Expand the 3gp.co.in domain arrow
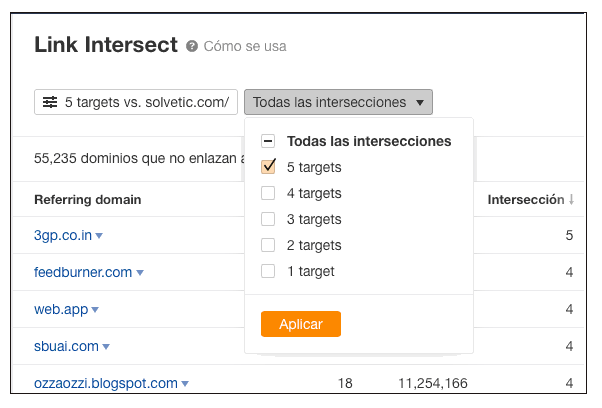Image resolution: width=602 pixels, height=408 pixels. [99, 236]
